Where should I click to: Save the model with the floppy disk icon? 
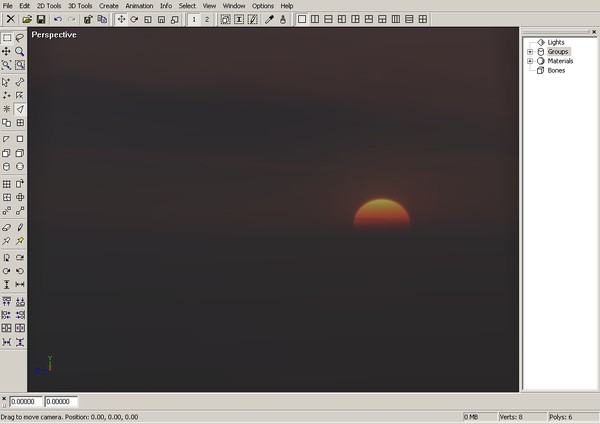(41, 19)
